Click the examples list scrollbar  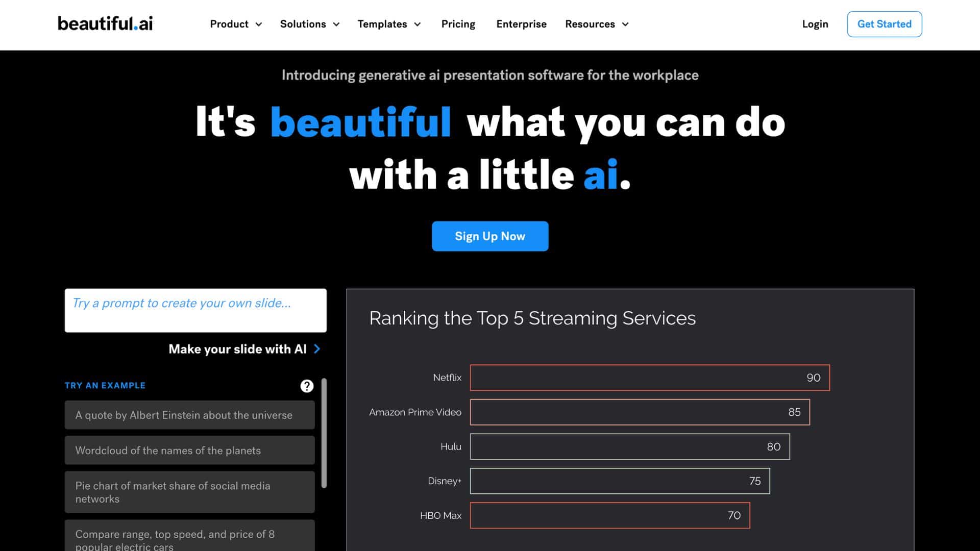324,433
